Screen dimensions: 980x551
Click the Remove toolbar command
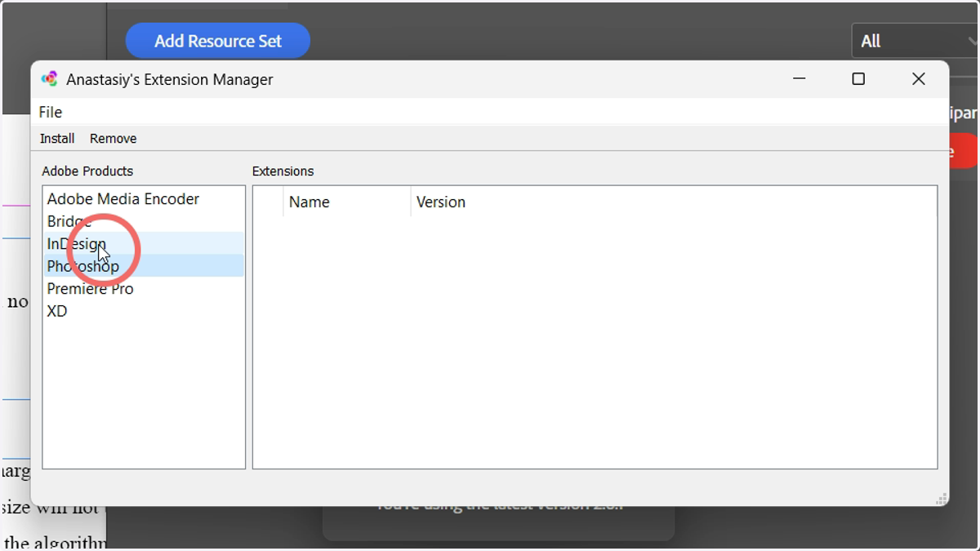pos(114,139)
